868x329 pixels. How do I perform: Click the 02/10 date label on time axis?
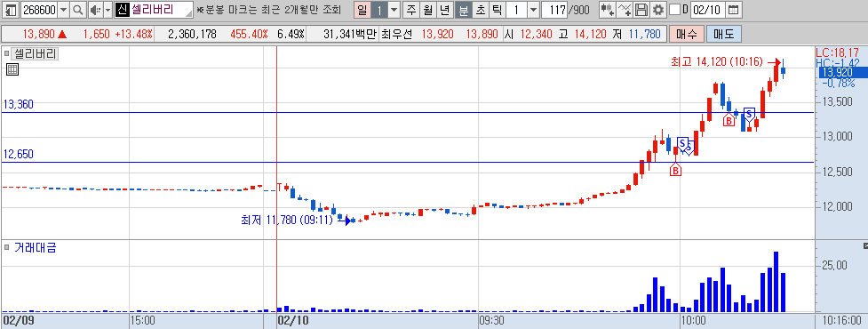coord(293,320)
